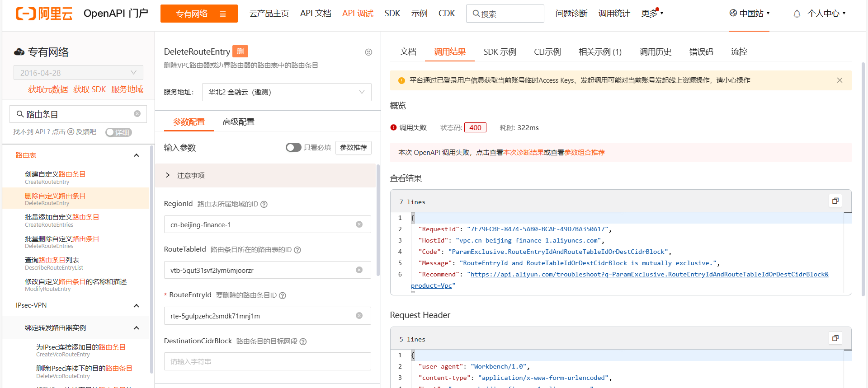The height and width of the screenshot is (388, 868).
Task: Switch to the CLI示例 tab
Action: (547, 52)
